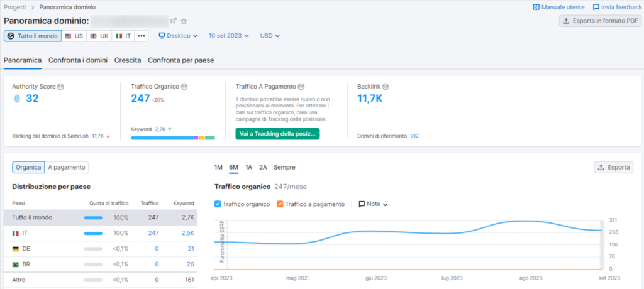Select the UK database
This screenshot has height=289, width=644.
coord(99,36)
